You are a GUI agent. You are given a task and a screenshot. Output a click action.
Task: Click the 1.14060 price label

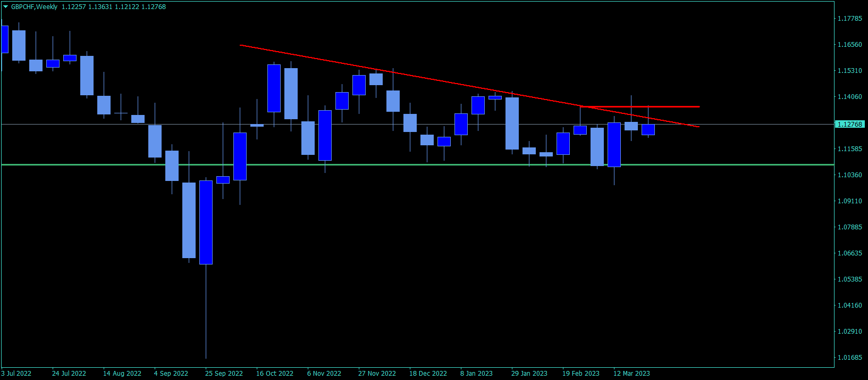click(x=850, y=97)
